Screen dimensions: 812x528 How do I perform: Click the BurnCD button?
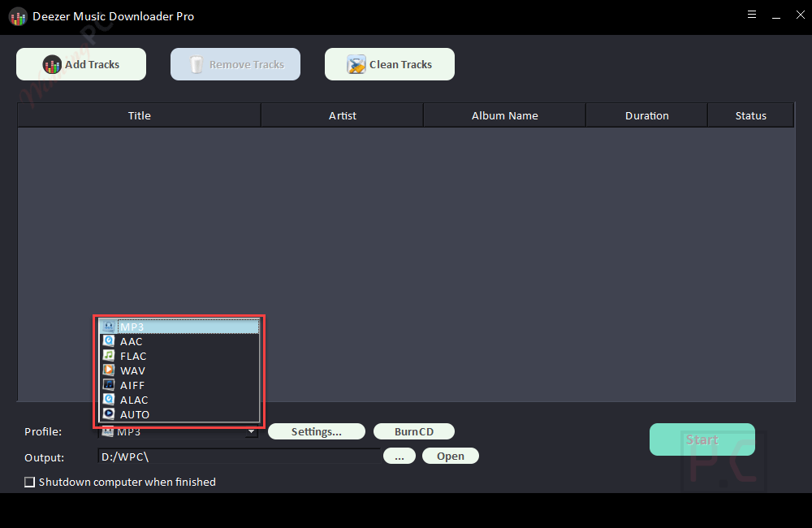(x=414, y=431)
